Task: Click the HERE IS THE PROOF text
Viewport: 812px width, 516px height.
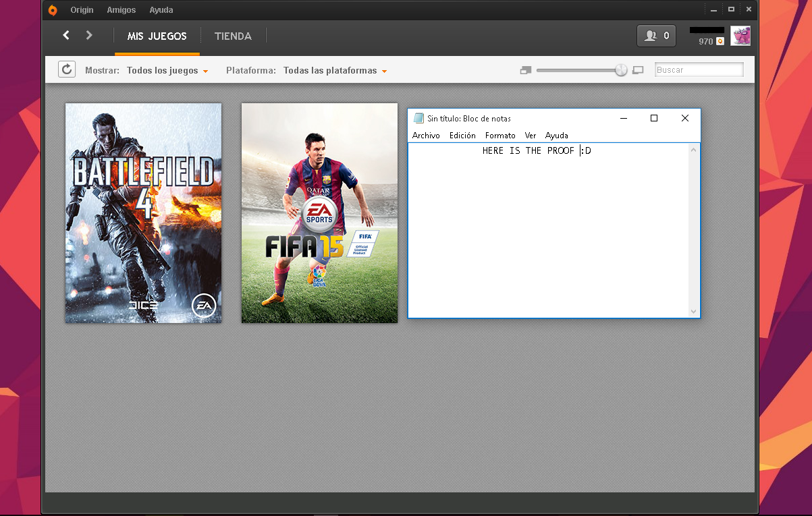Action: [529, 151]
